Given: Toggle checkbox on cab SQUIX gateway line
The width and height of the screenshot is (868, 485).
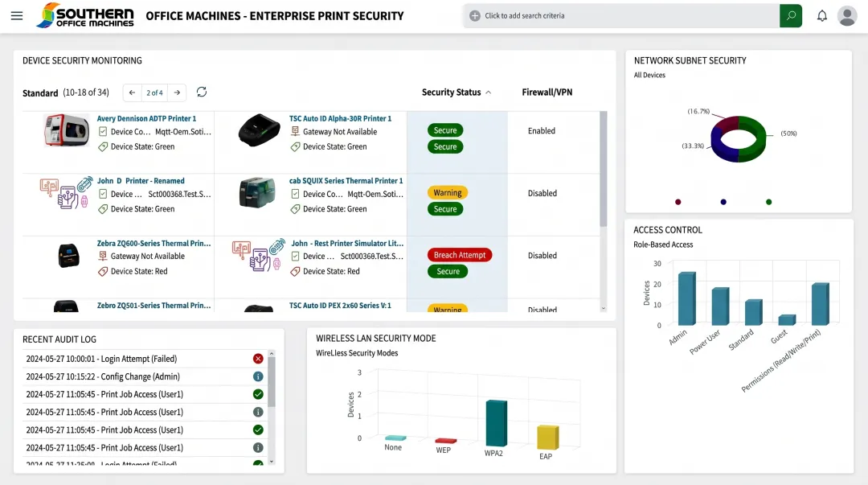Looking at the screenshot, I should [x=295, y=194].
